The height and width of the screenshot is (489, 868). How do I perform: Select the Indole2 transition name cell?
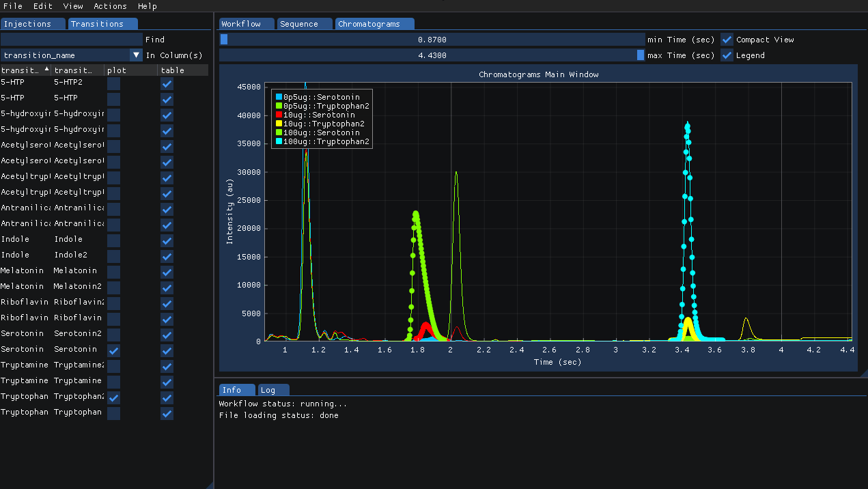[71, 255]
